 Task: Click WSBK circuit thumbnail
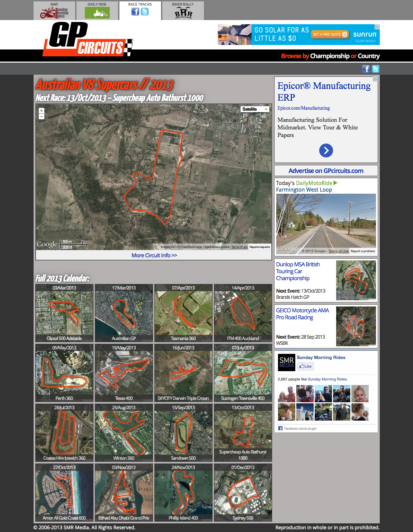pyautogui.click(x=356, y=326)
